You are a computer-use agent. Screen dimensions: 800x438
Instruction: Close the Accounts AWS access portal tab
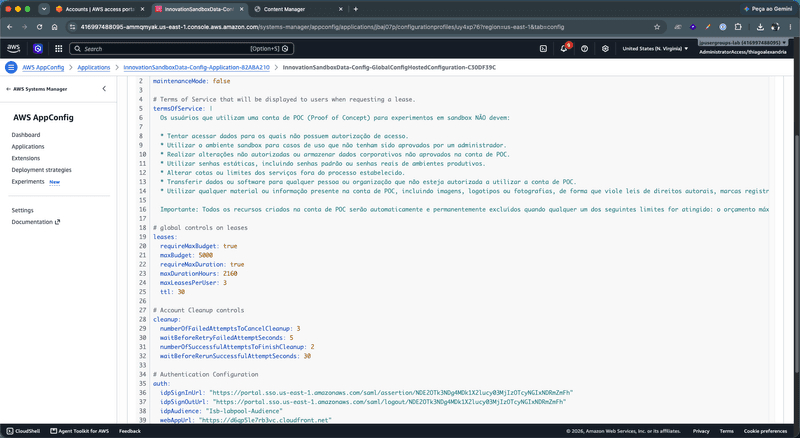[x=142, y=9]
